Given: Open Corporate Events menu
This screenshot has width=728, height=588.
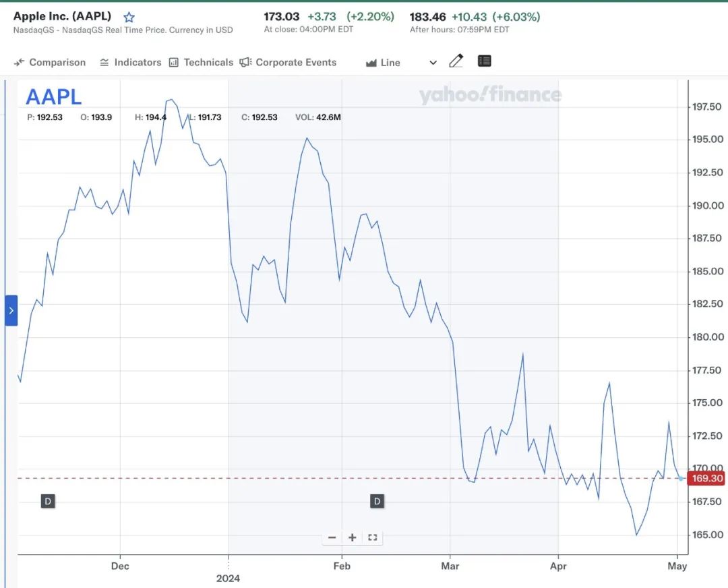Looking at the screenshot, I should (288, 62).
